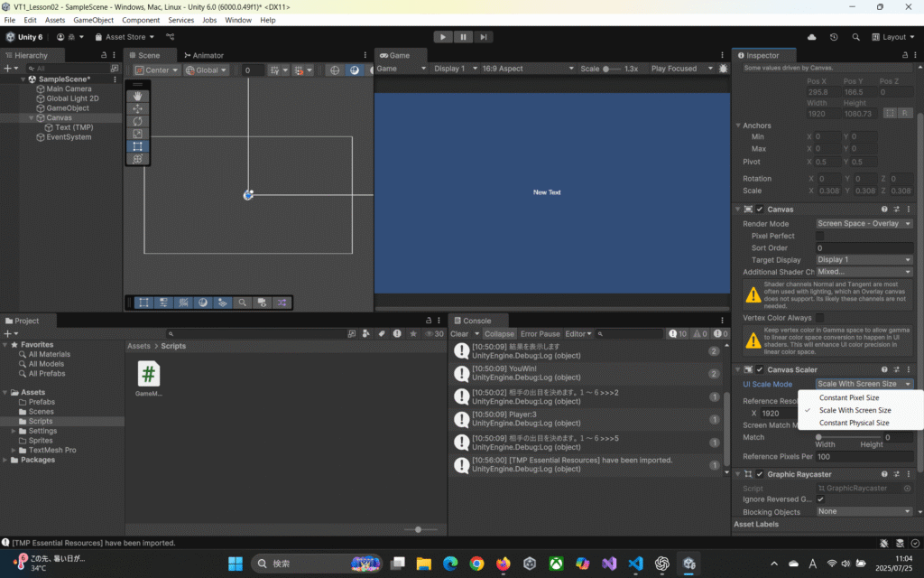Click the Step frame button

pos(484,36)
